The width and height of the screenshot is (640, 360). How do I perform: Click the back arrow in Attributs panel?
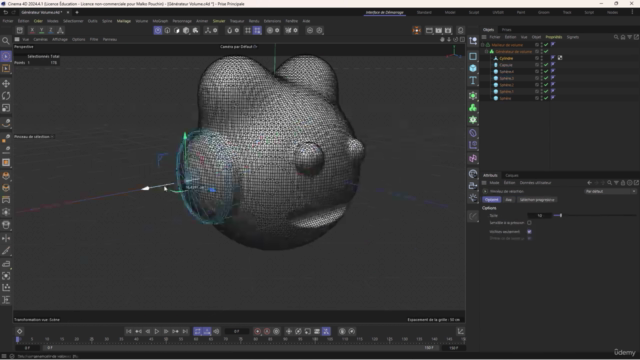click(x=589, y=183)
